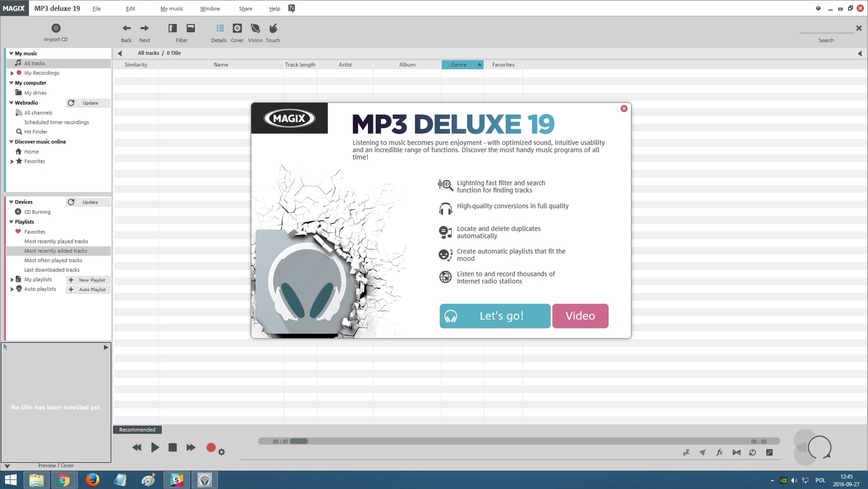Collapse the Webradio section
868x489 pixels.
point(11,103)
